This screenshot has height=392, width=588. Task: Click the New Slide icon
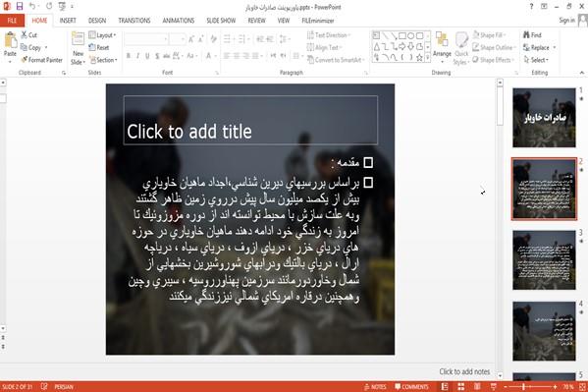(78, 39)
